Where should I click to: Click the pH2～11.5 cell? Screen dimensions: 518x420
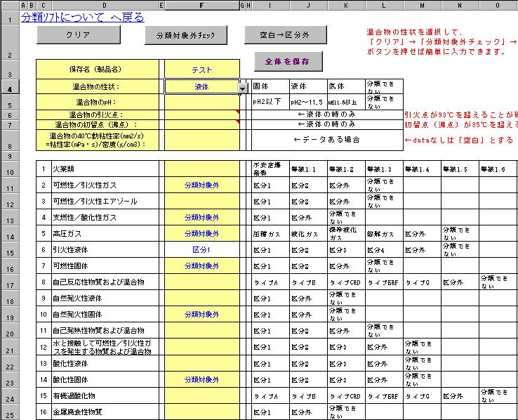[309, 102]
